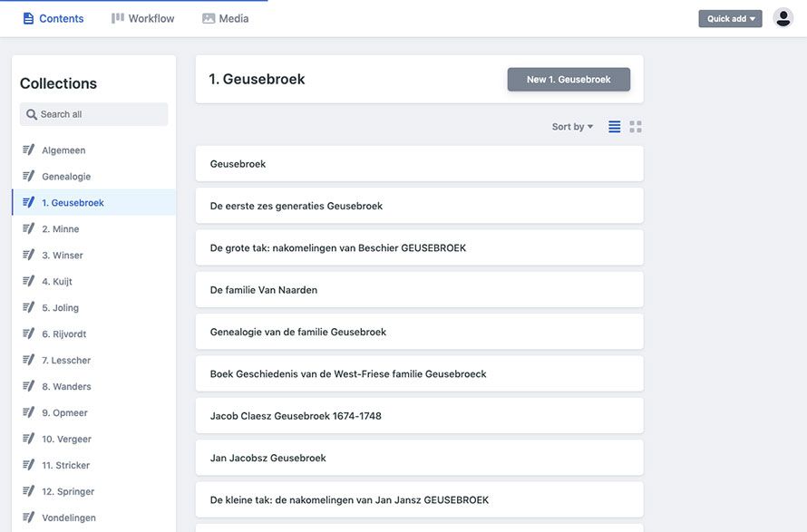Select the Genealogie collection
This screenshot has height=532, width=807.
(93, 177)
